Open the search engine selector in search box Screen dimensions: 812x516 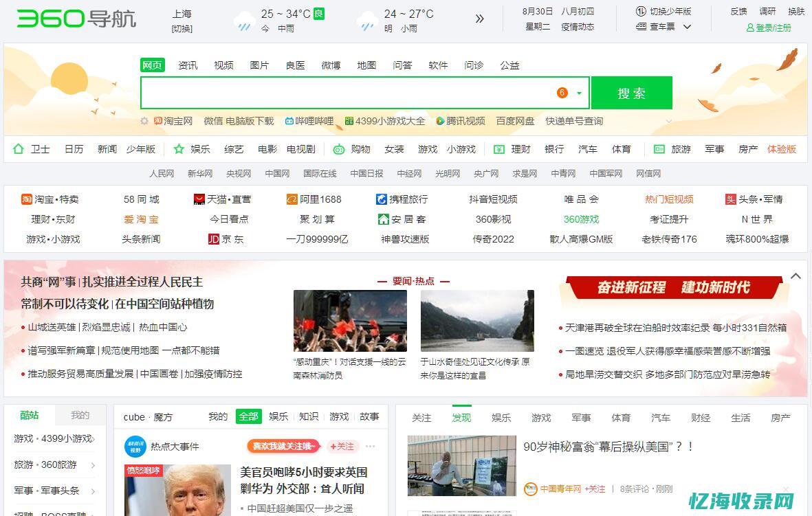pos(579,93)
